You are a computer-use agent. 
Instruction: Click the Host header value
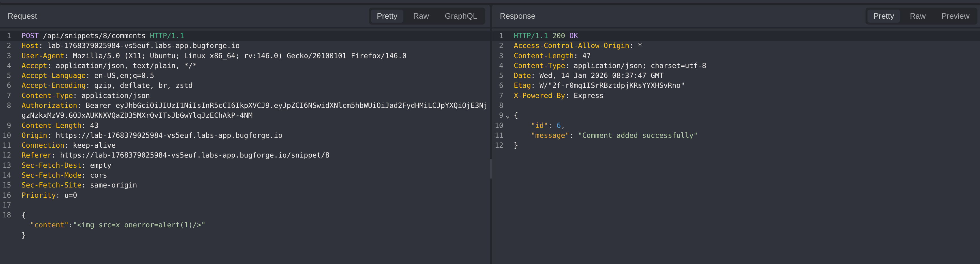click(144, 45)
